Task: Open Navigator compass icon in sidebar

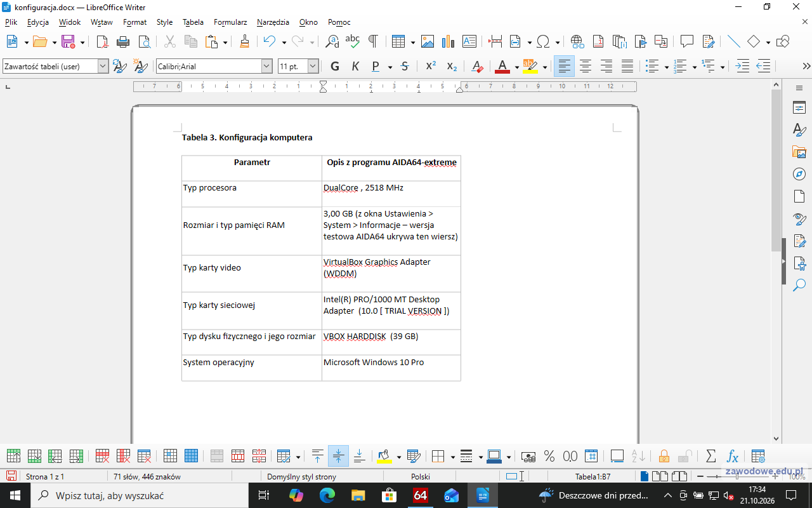Action: click(x=799, y=173)
